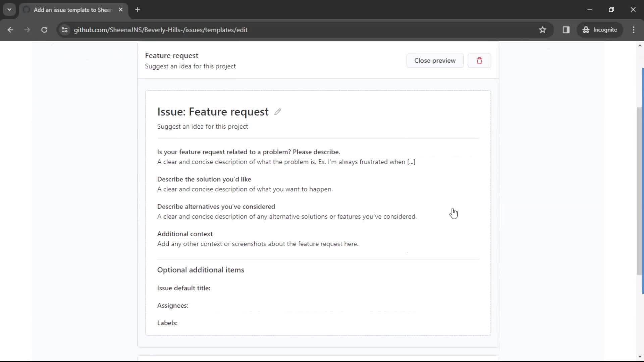Click the github.com URL in address bar

coord(161,29)
